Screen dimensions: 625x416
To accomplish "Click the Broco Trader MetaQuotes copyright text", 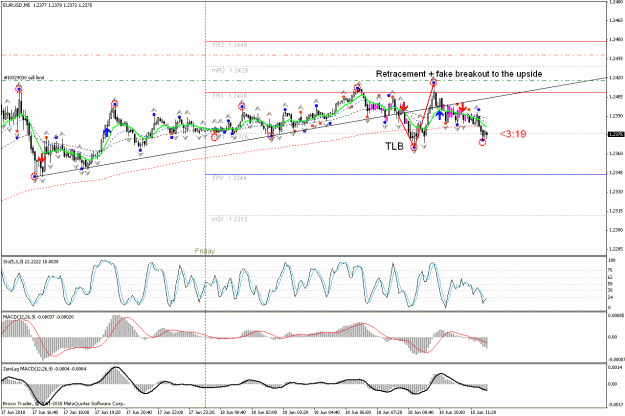I will point(64,404).
